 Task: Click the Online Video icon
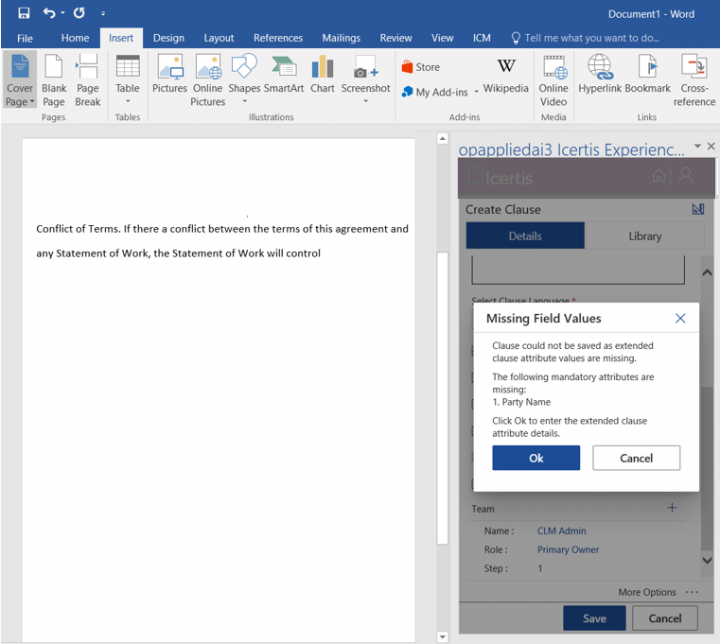tap(553, 79)
